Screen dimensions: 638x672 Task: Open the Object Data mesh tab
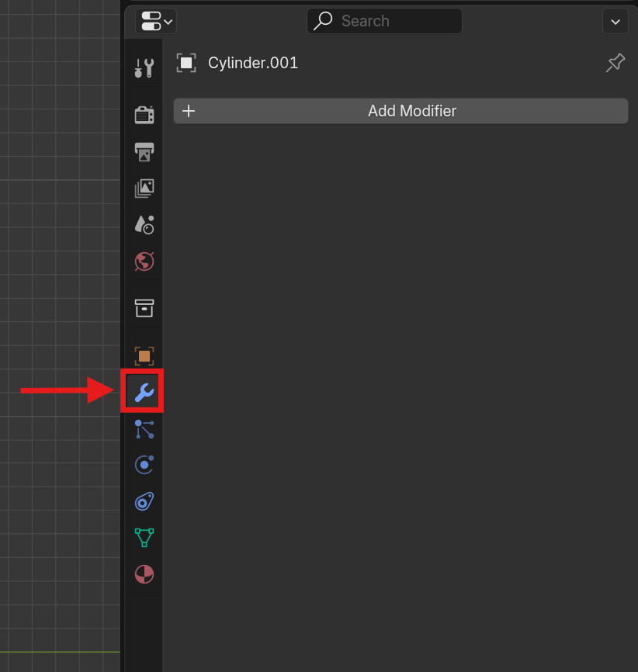[144, 538]
